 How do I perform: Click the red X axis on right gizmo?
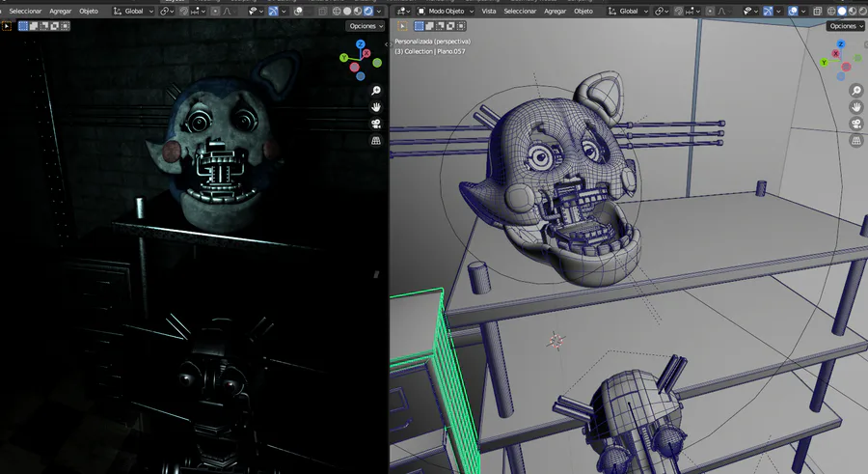click(836, 53)
